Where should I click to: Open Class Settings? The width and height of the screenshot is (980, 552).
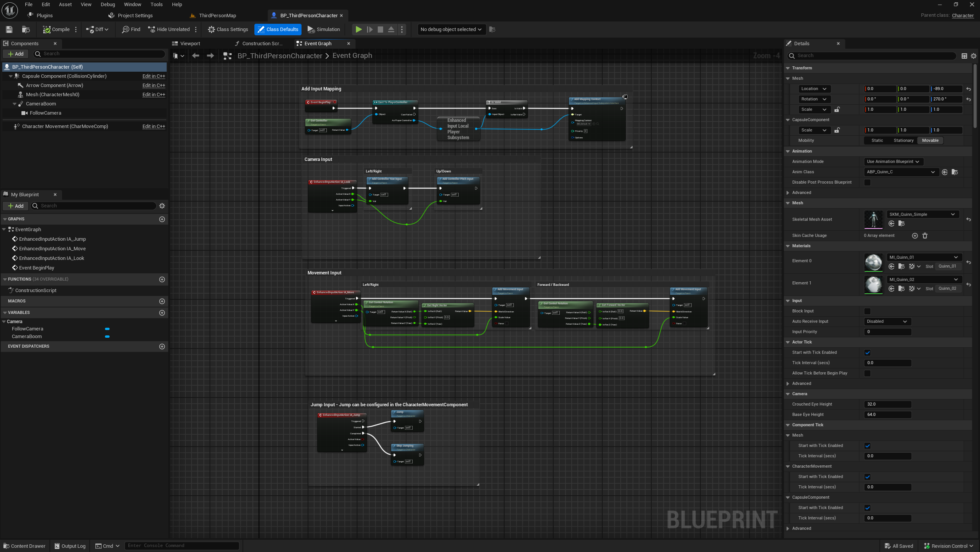tap(228, 30)
